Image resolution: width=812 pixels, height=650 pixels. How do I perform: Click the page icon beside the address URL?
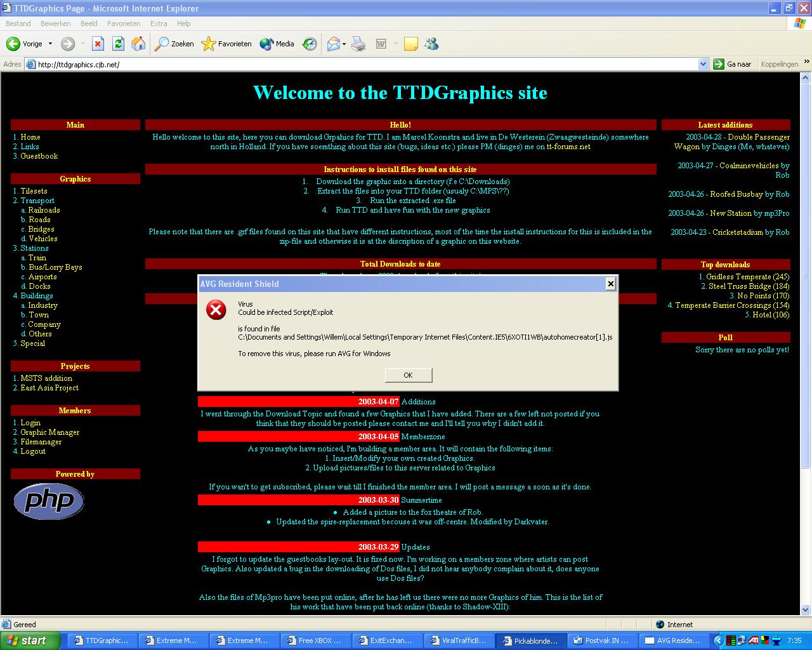pos(30,64)
